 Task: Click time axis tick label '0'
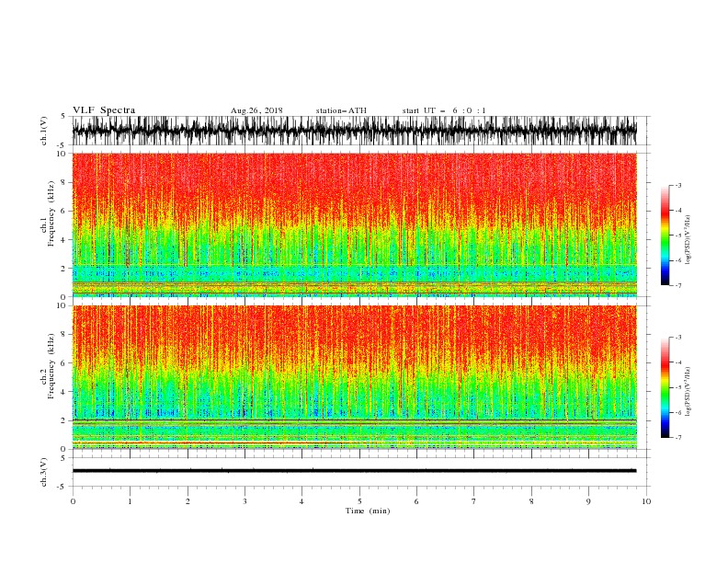[x=73, y=501]
